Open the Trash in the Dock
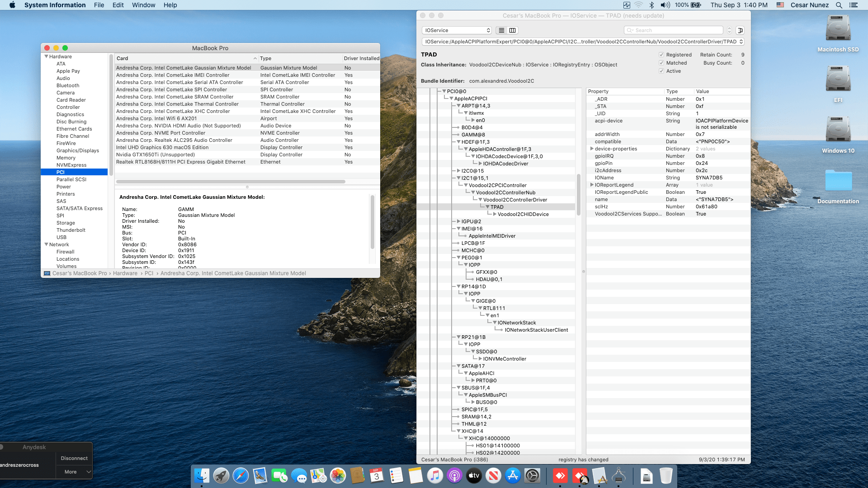868x488 pixels. pyautogui.click(x=666, y=476)
